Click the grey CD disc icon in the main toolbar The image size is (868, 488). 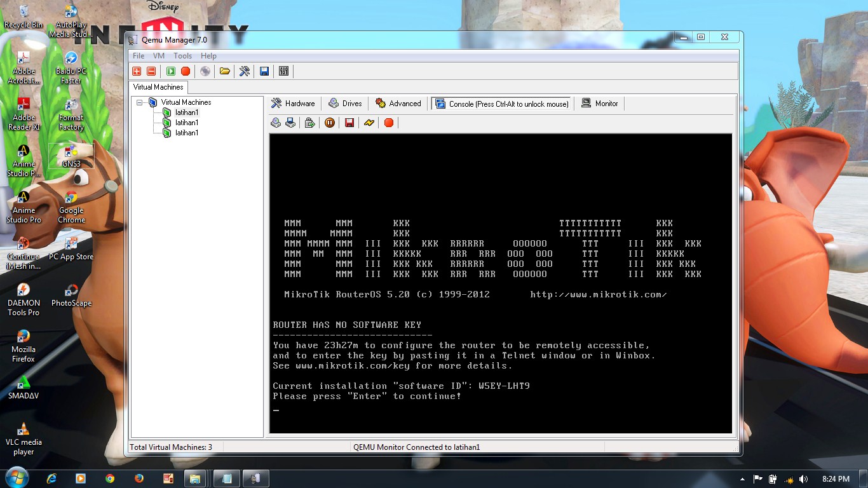click(x=205, y=71)
